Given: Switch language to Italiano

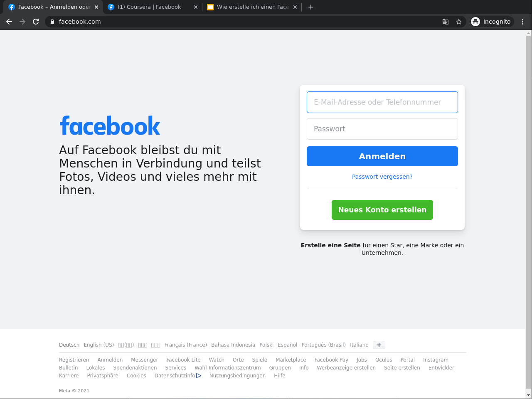Looking at the screenshot, I should click(x=359, y=345).
